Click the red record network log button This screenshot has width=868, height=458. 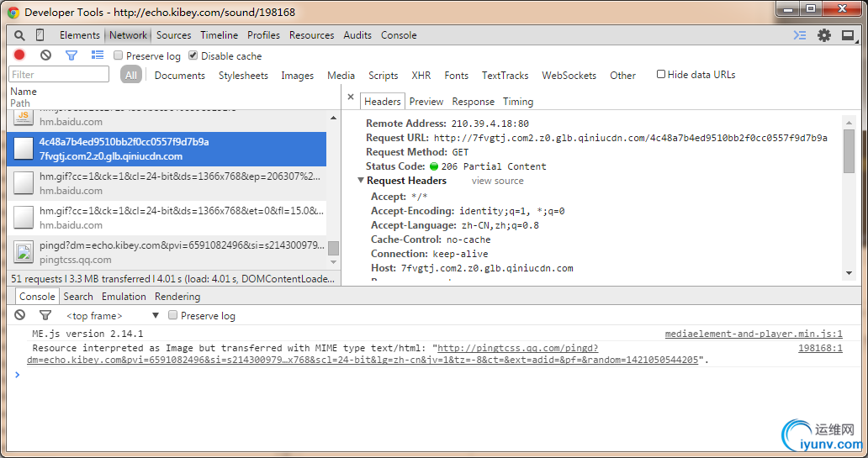pyautogui.click(x=19, y=55)
